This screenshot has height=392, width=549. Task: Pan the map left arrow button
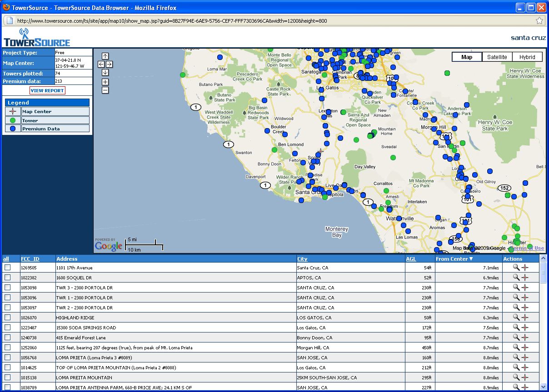(101, 64)
